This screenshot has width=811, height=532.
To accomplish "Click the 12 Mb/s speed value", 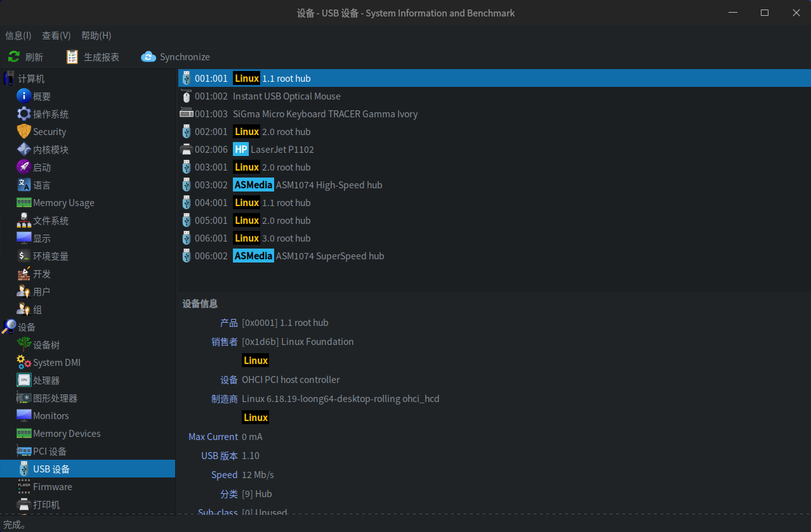I will (258, 474).
